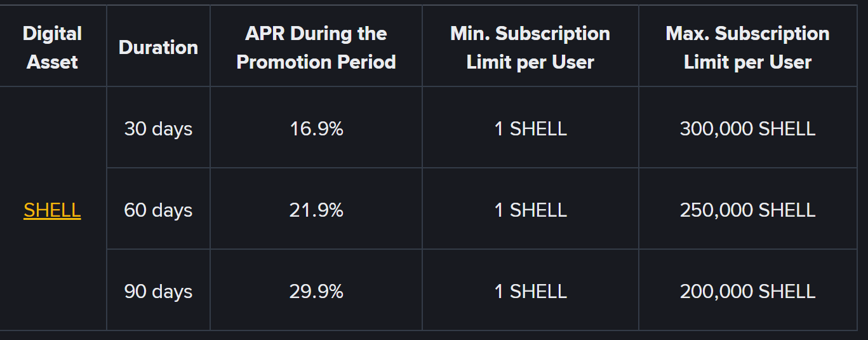Click the Max. Subscription Limit per User header
Viewport: 868px width, 340px height.
coord(747,48)
